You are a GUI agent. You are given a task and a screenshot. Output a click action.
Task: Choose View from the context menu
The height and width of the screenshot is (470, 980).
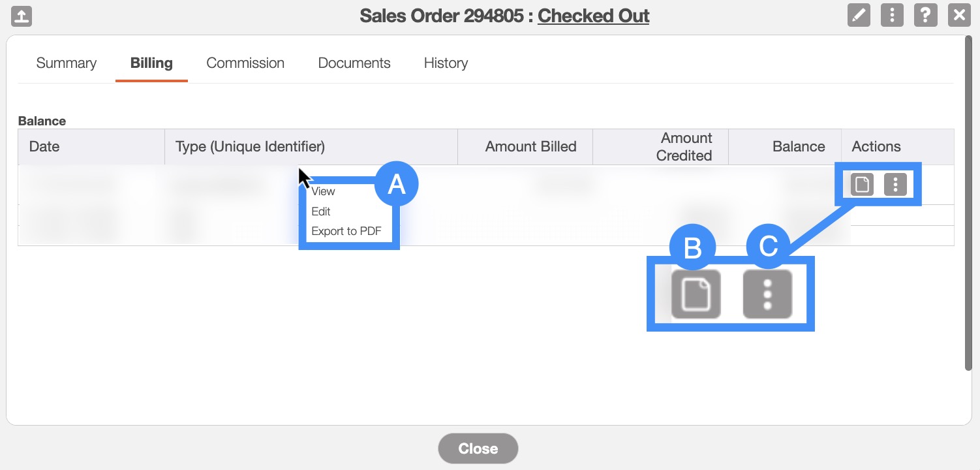click(x=324, y=191)
